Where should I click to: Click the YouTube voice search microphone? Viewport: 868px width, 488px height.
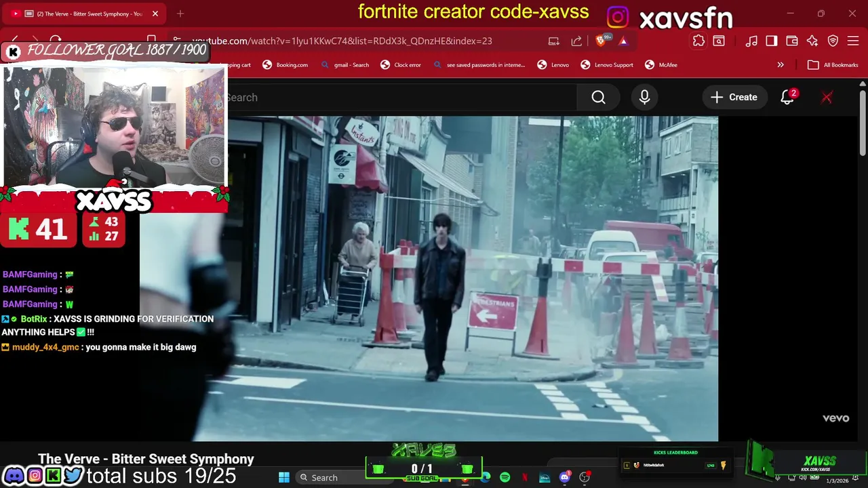(x=644, y=97)
